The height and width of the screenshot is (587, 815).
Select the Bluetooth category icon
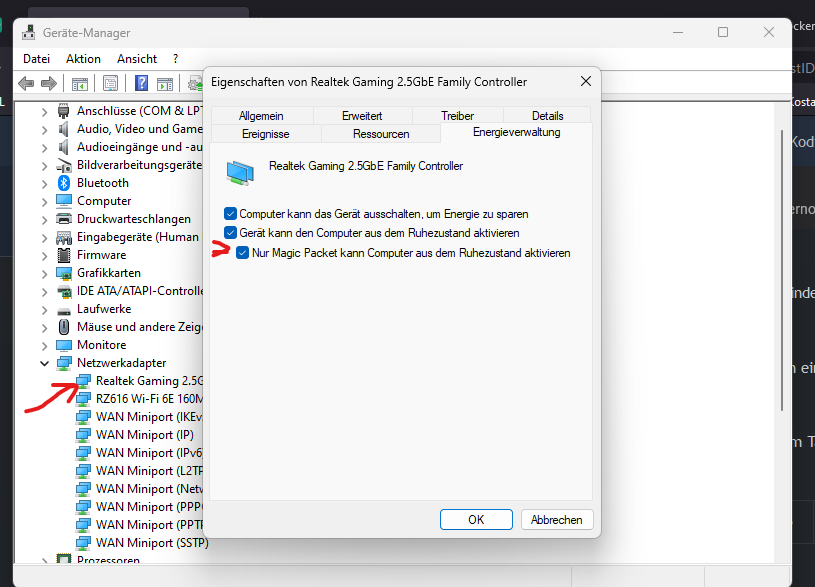(64, 183)
